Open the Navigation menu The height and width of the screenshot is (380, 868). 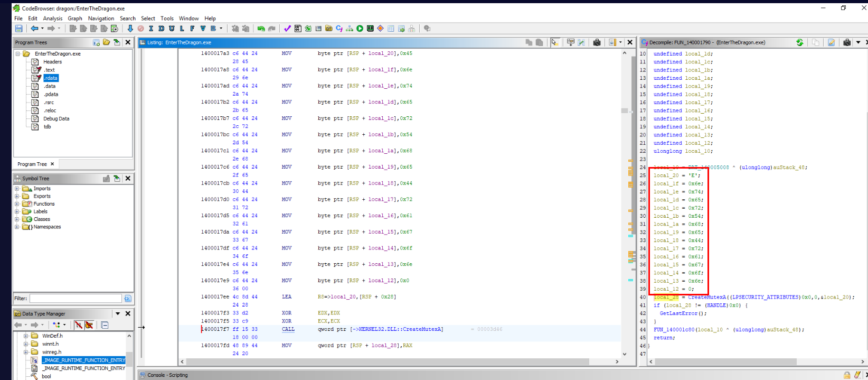(101, 18)
